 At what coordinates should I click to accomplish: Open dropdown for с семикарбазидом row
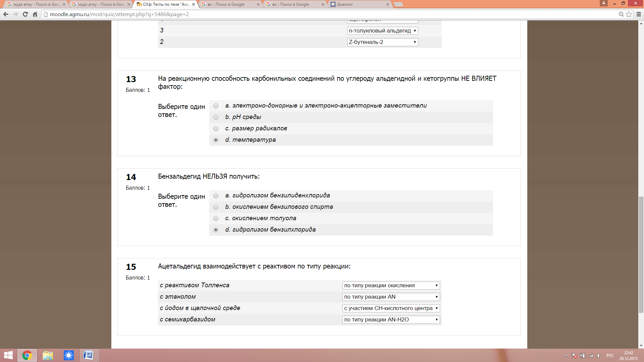[391, 320]
